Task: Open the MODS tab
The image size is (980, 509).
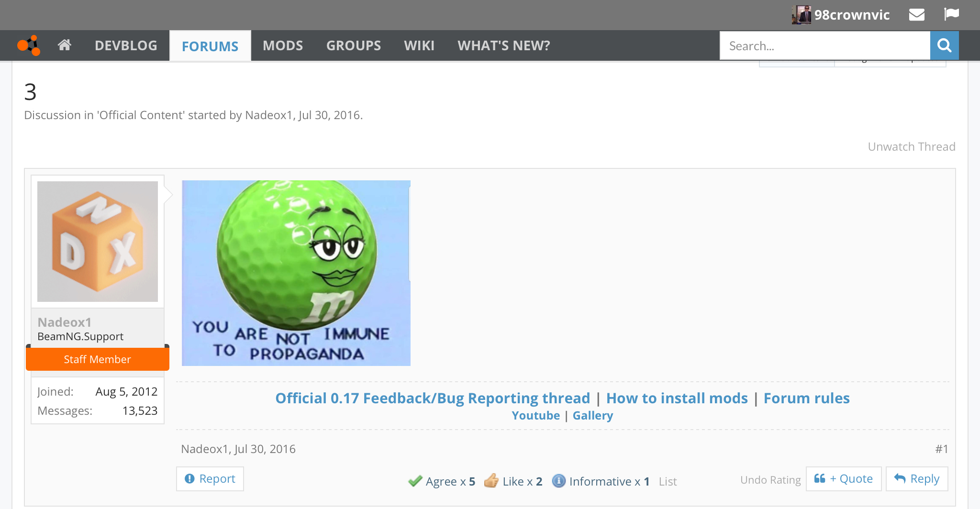Action: coord(283,45)
